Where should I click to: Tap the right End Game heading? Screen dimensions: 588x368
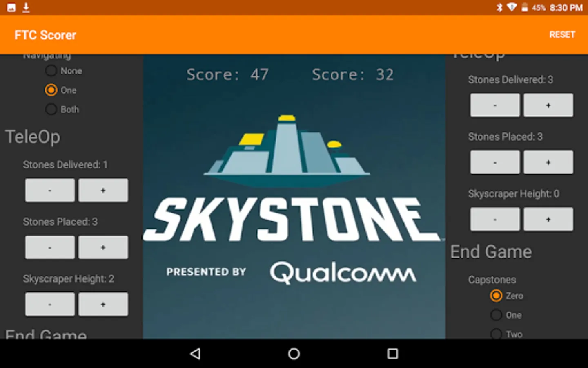tap(491, 252)
